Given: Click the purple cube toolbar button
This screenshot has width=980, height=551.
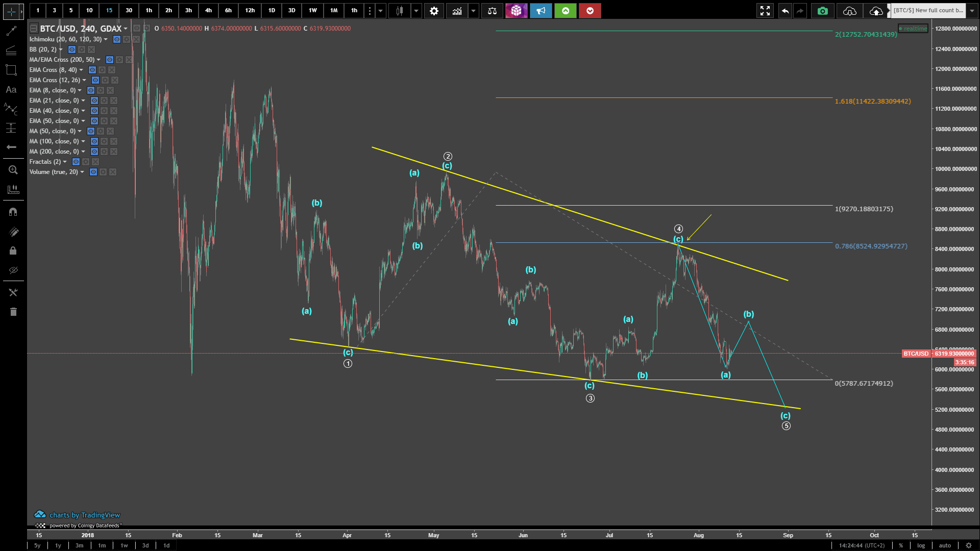Looking at the screenshot, I should point(517,11).
